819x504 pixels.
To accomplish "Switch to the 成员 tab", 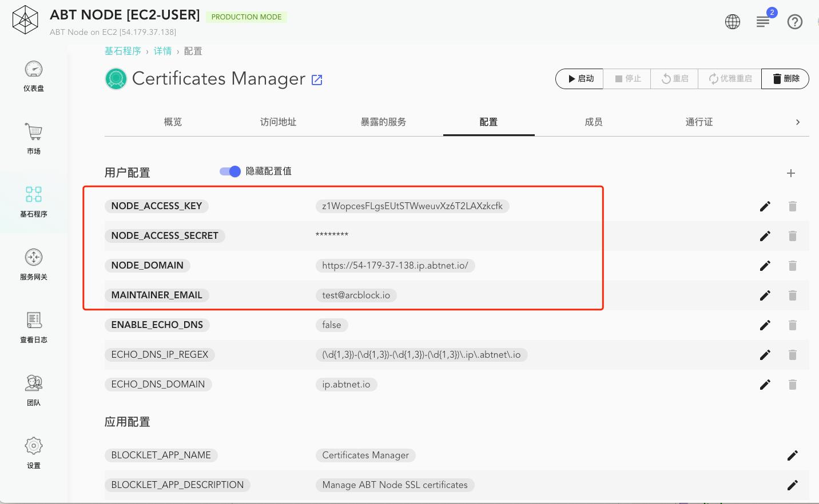I will pyautogui.click(x=594, y=122).
